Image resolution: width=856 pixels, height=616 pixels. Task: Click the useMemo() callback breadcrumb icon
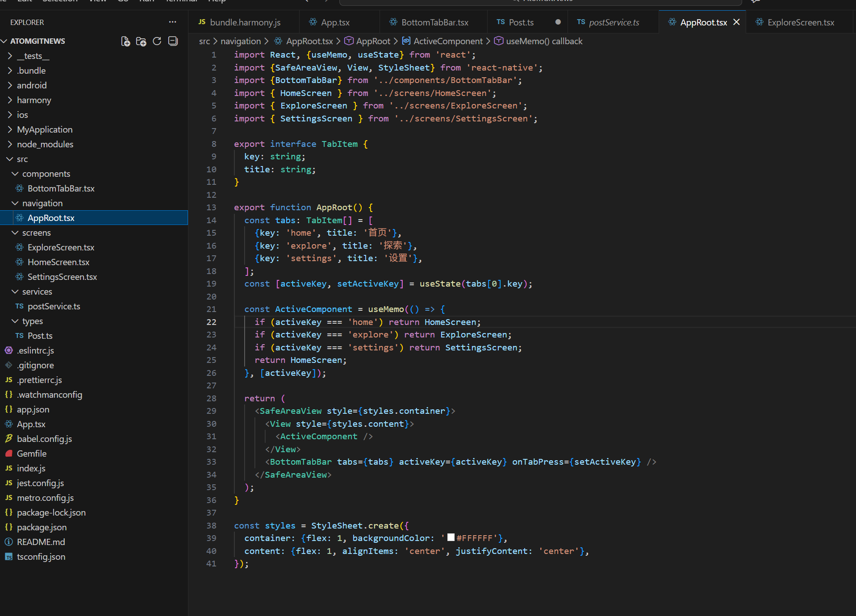pyautogui.click(x=498, y=41)
